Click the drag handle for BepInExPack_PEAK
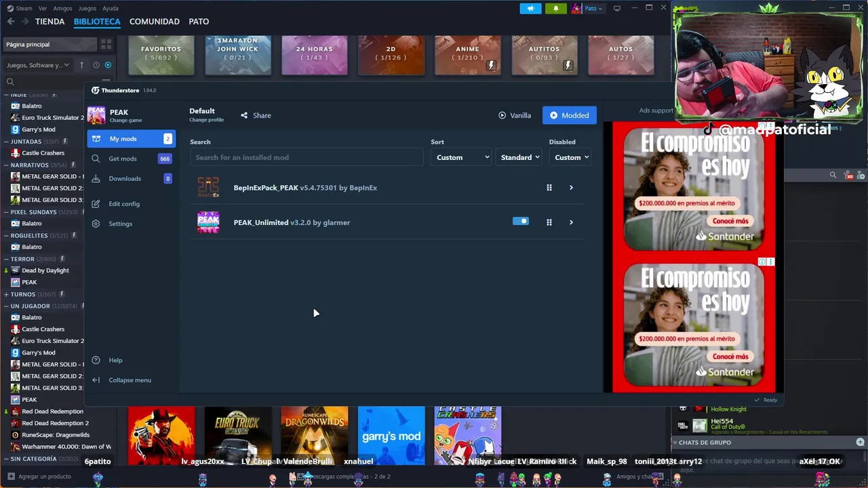The image size is (868, 488). click(x=549, y=188)
